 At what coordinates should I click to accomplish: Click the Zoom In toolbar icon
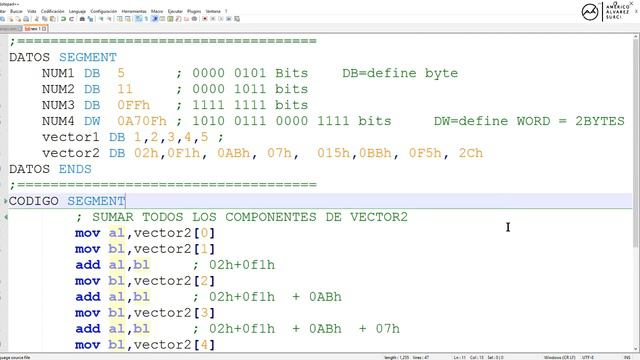[102, 19]
